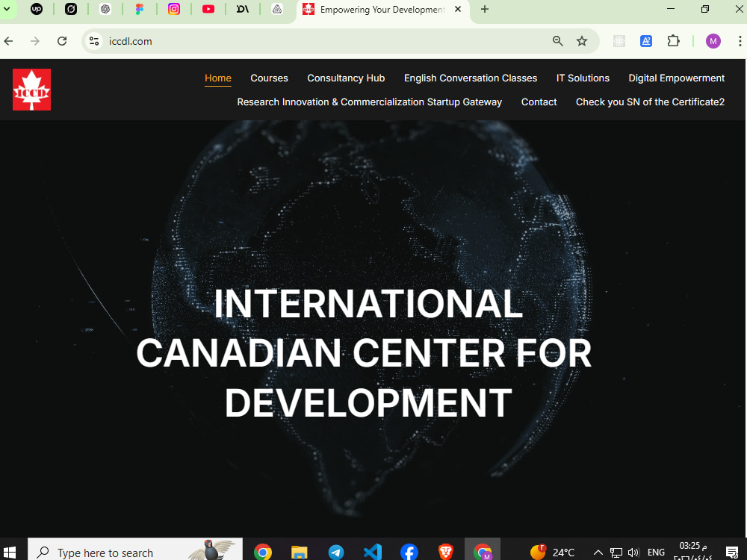This screenshot has height=560, width=747.
Task: Expand the tab search dropdown arrow
Action: click(x=7, y=9)
